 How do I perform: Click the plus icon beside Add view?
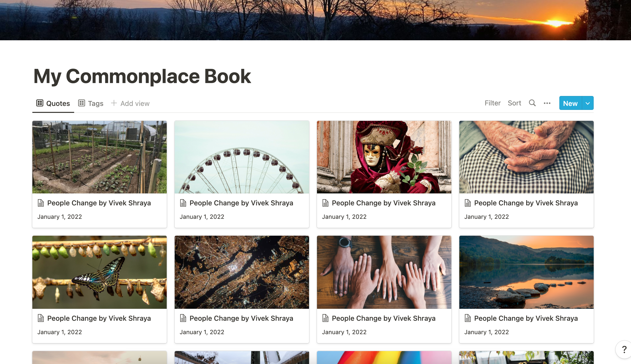(114, 103)
